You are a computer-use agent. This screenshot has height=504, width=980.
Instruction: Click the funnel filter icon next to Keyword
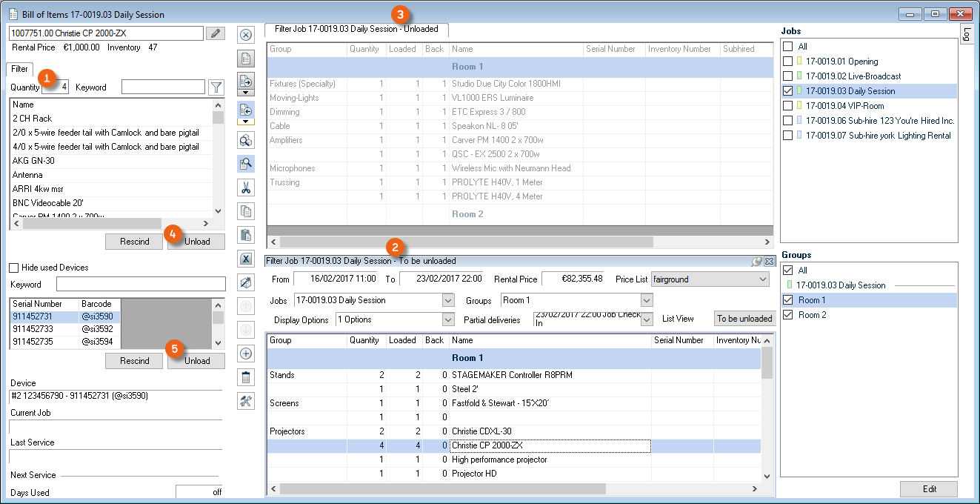[216, 87]
